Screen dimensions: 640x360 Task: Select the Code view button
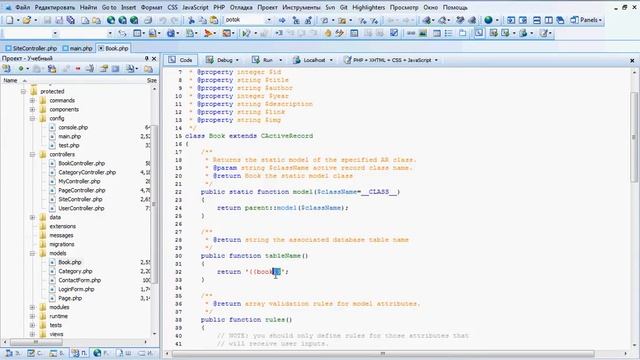click(x=180, y=60)
